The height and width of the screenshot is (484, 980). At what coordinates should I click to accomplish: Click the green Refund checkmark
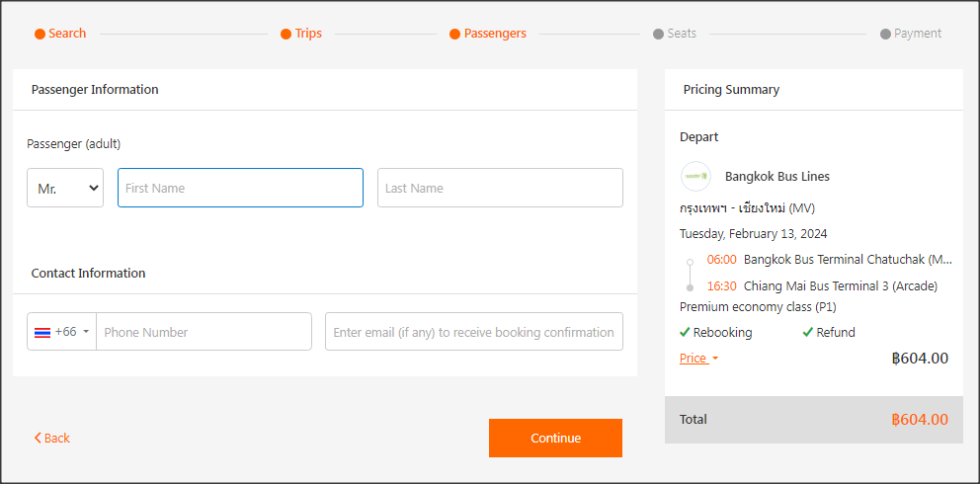click(x=808, y=333)
